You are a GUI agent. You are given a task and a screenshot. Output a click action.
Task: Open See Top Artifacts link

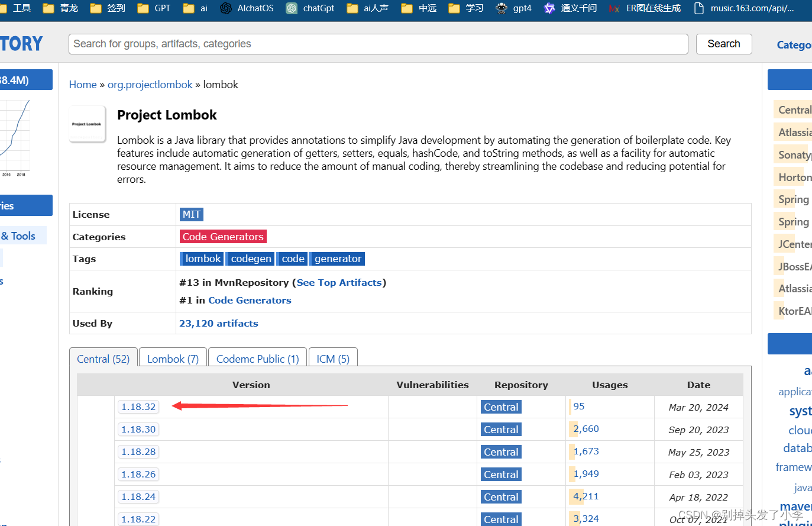click(339, 283)
